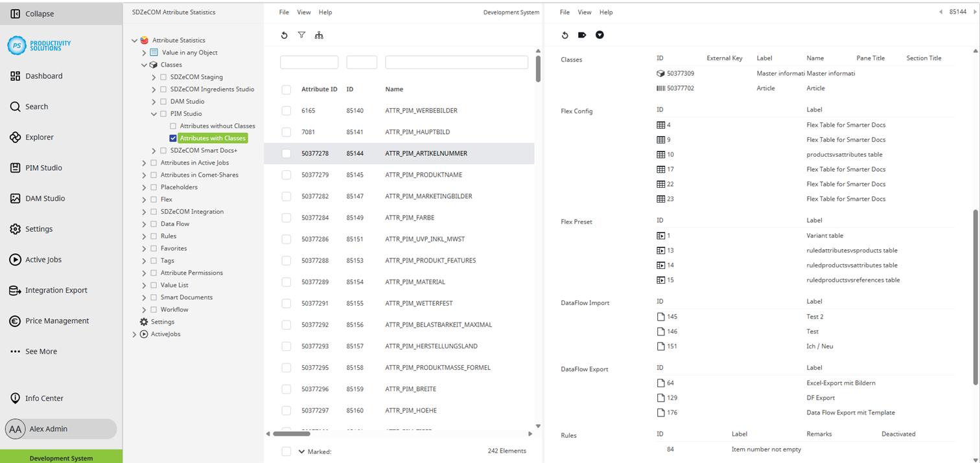Screen dimensions: 980x463
Task: Click the refresh icon in the attribute list toolbar
Action: point(283,35)
